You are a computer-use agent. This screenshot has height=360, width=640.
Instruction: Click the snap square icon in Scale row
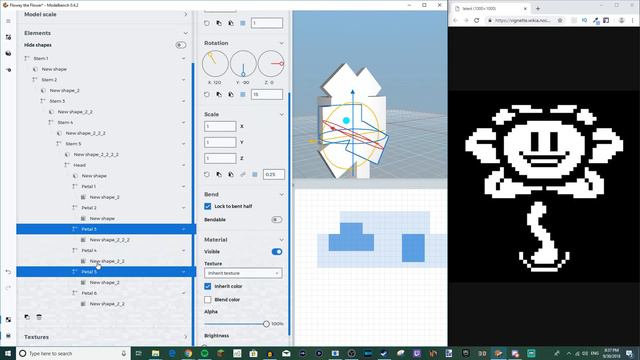coord(255,174)
